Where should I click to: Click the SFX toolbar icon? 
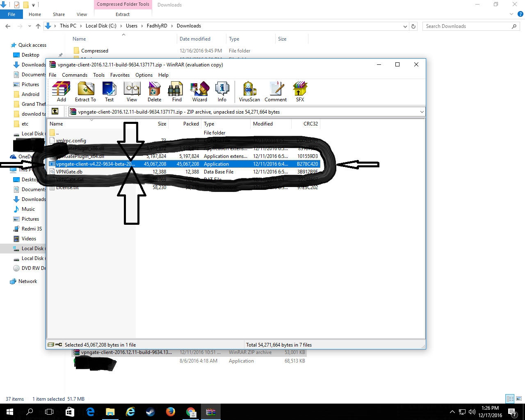coord(300,91)
